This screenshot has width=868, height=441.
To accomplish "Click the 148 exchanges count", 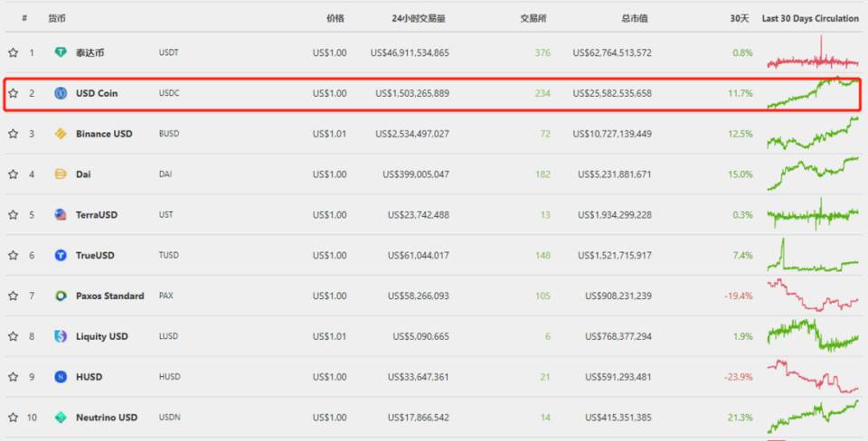I will (542, 255).
